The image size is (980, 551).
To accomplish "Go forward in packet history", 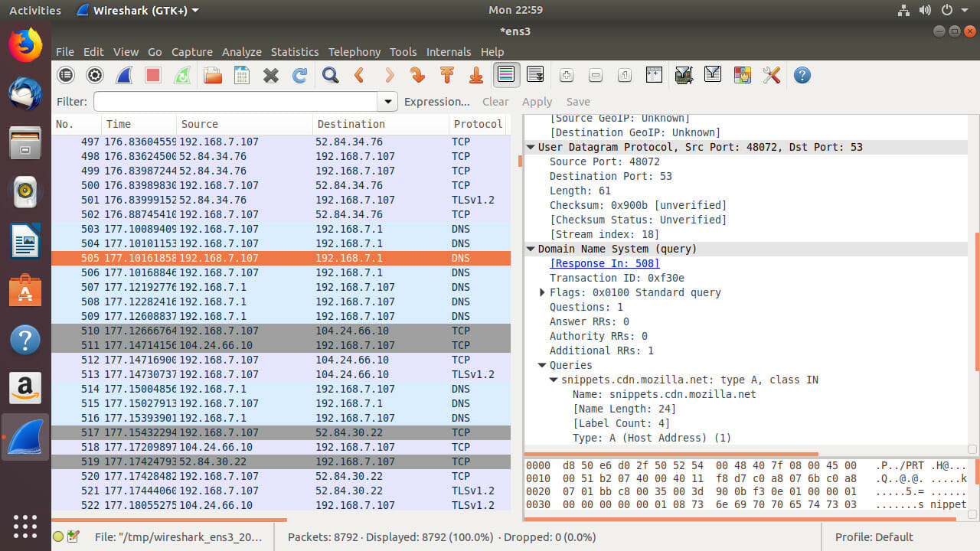I will coord(388,75).
